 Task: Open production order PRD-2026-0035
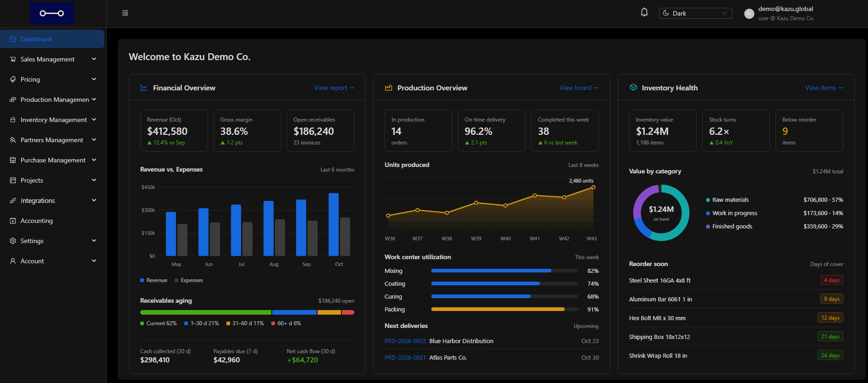pos(405,341)
